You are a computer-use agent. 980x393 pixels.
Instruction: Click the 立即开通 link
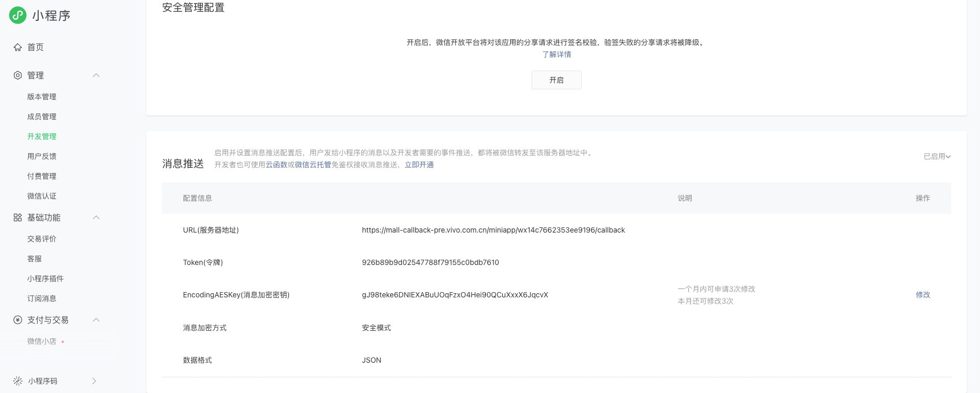coord(419,165)
